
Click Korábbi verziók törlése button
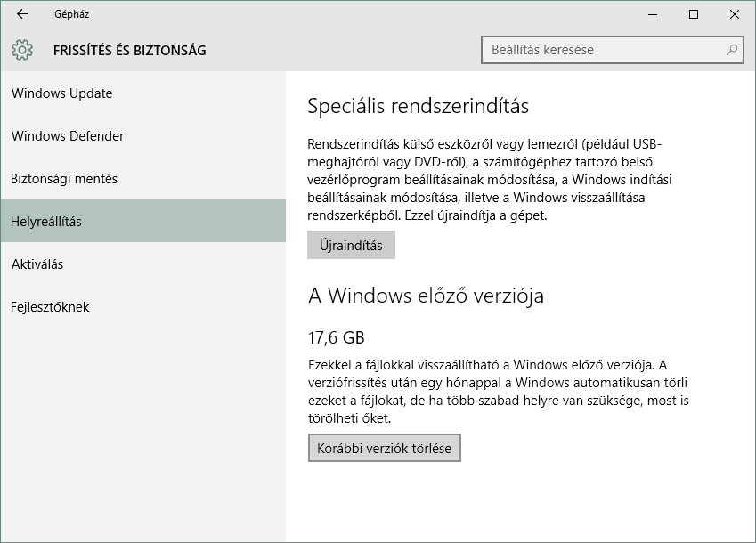384,448
